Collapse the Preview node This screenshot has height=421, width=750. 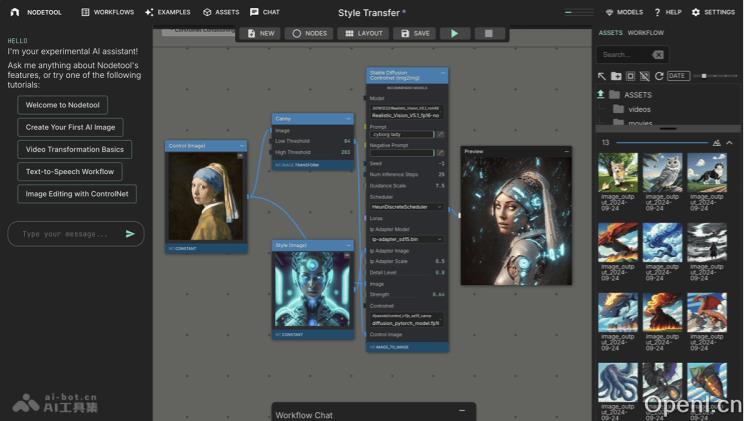pyautogui.click(x=566, y=152)
